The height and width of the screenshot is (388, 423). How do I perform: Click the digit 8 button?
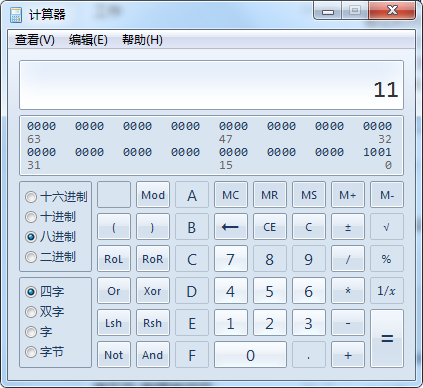click(x=270, y=259)
